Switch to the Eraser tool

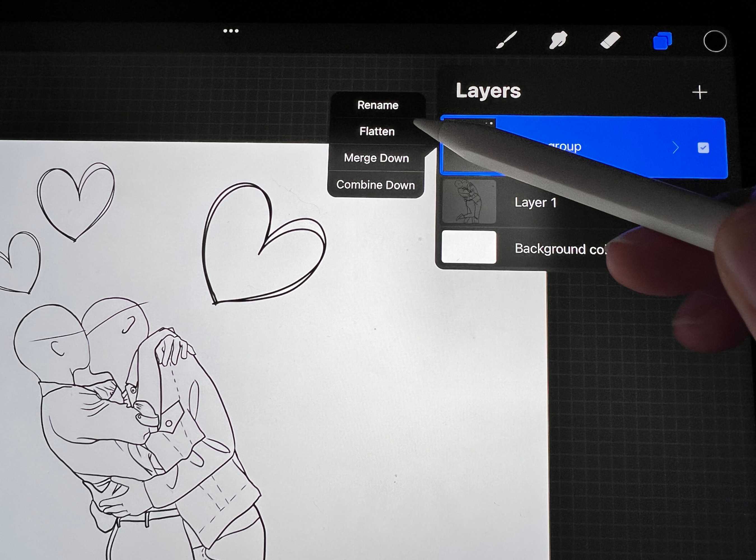[x=611, y=40]
